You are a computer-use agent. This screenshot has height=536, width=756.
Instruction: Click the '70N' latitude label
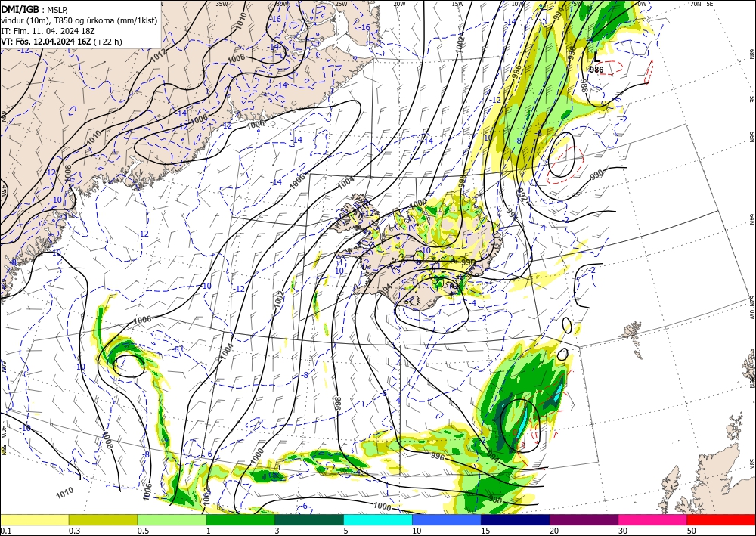696,4
